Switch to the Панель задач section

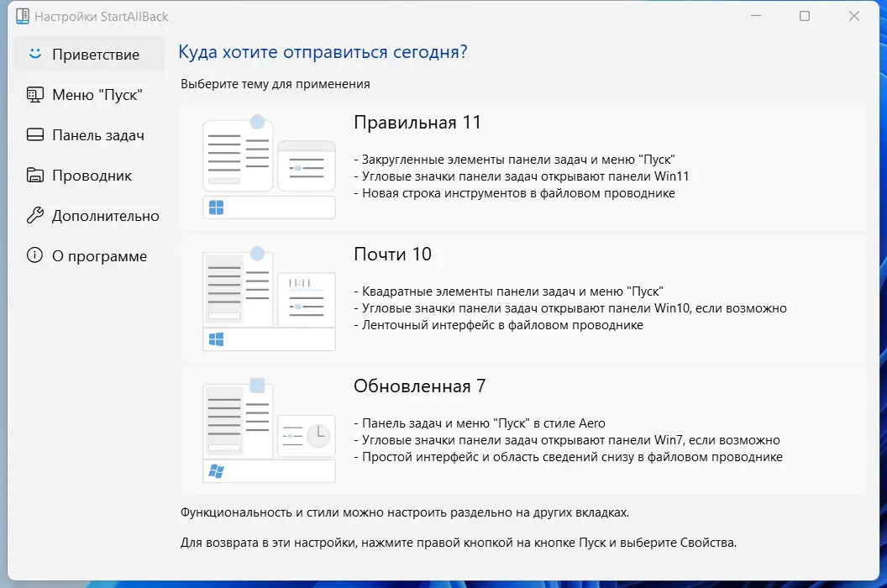click(x=97, y=134)
